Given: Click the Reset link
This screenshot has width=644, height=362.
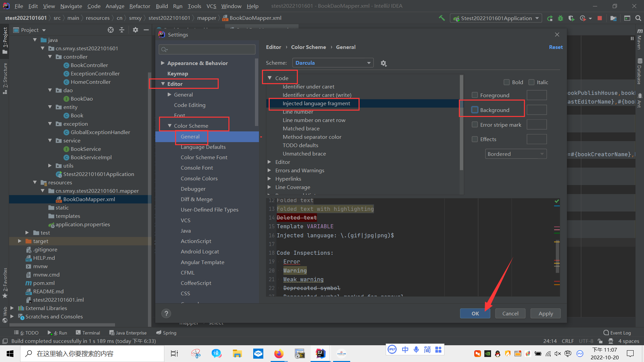Looking at the screenshot, I should pyautogui.click(x=555, y=47).
